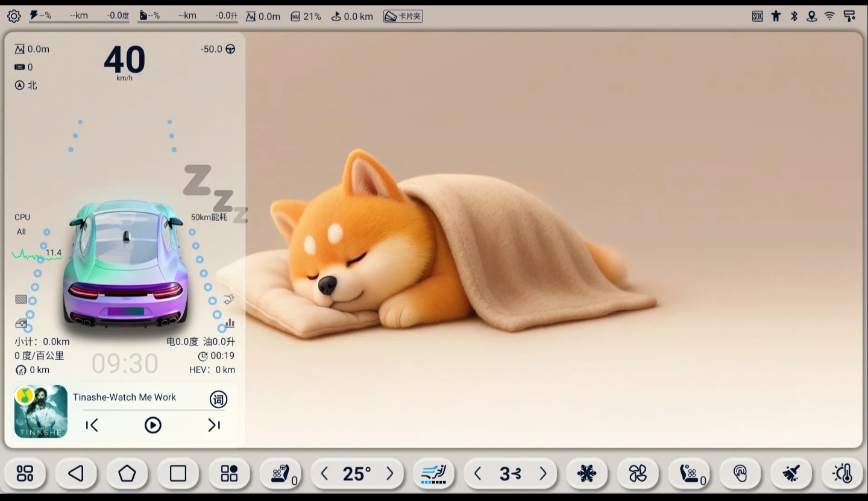Play the Tinashe-Watch Me Work track
Viewport: 868px width, 501px height.
(x=153, y=426)
